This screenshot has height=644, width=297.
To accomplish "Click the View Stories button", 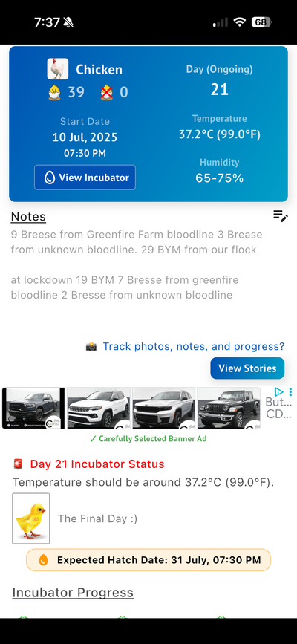I will [247, 368].
